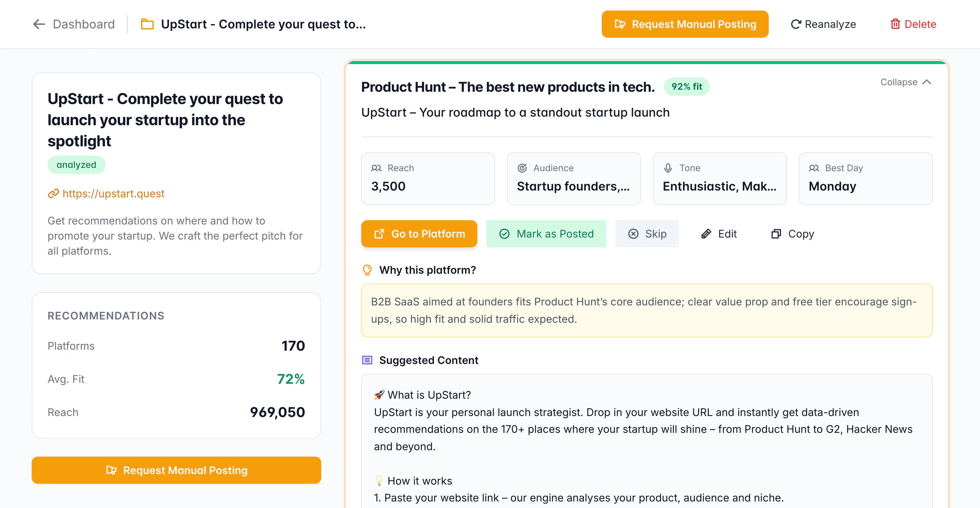Click the folder icon in the breadcrumb
Screen dimensions: 980x508
click(147, 24)
